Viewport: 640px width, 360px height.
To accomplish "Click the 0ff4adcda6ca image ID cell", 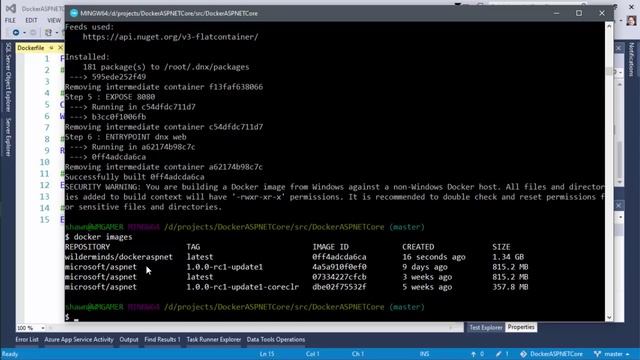I will [x=339, y=257].
